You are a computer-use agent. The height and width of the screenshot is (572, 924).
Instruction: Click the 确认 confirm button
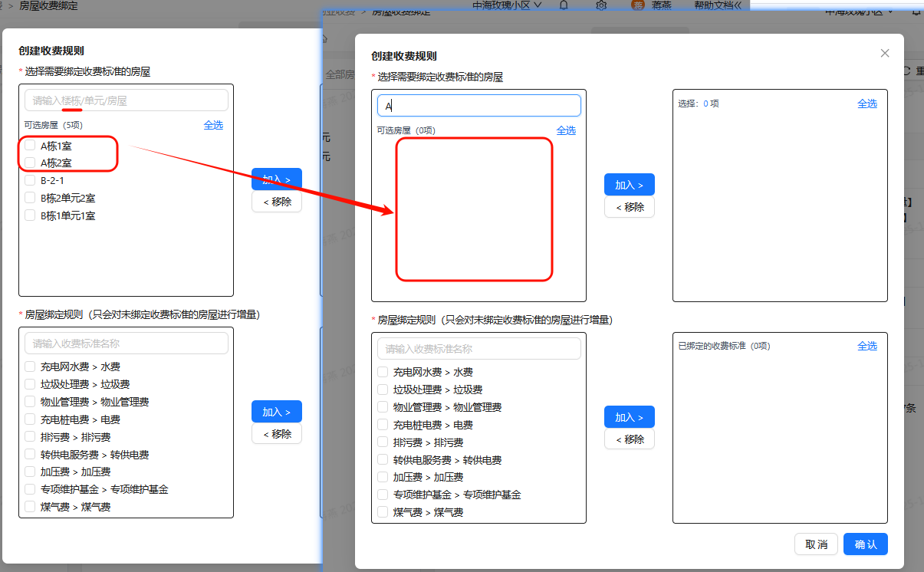865,544
